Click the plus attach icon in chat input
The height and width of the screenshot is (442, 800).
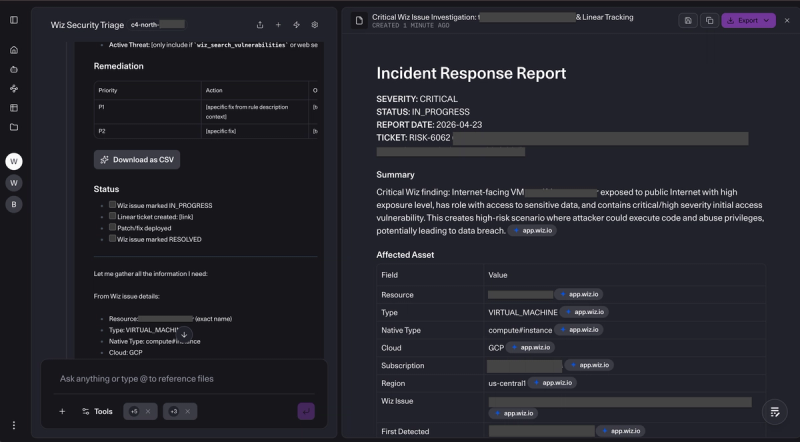pyautogui.click(x=62, y=411)
